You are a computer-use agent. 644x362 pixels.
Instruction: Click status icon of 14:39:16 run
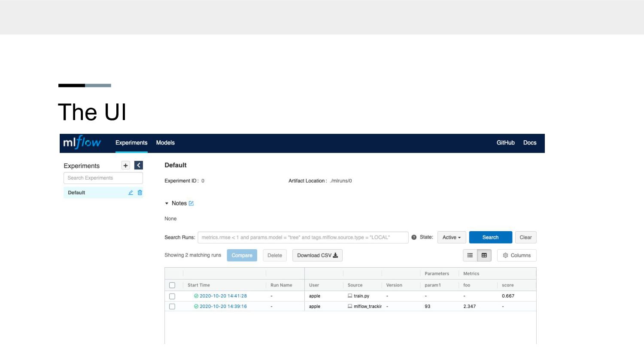pos(196,306)
